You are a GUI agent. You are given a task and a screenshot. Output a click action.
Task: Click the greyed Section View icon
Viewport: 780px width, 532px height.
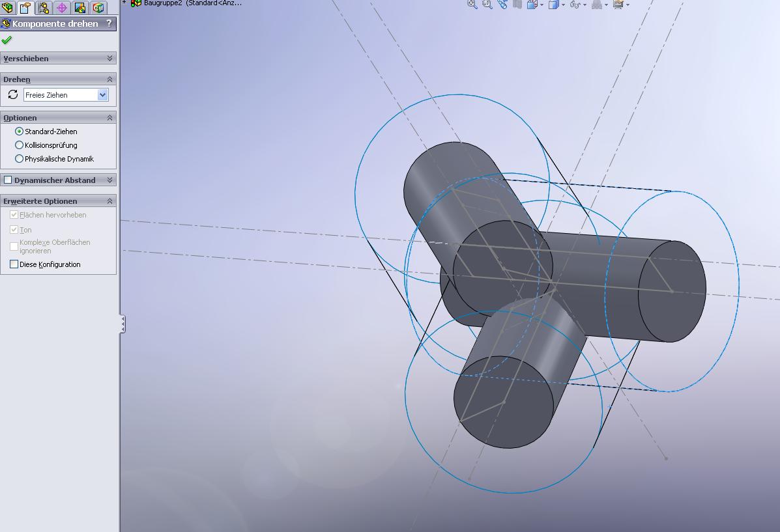click(517, 5)
